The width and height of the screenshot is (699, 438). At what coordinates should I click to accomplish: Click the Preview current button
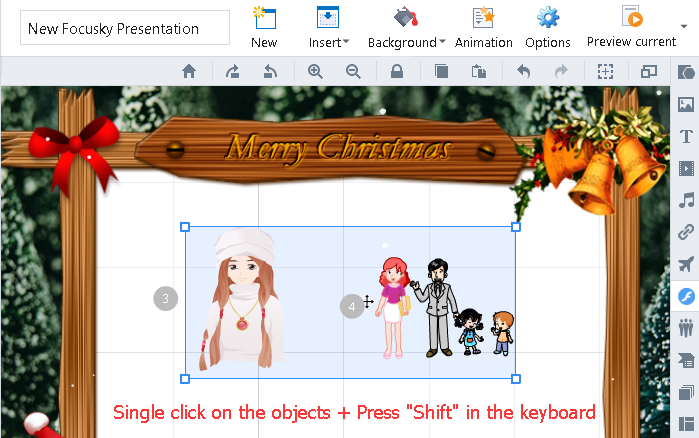click(631, 27)
